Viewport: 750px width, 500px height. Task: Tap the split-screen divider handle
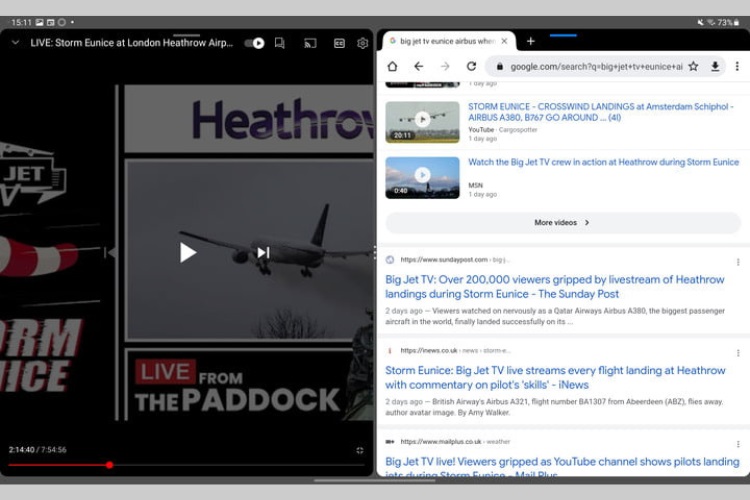(375, 252)
